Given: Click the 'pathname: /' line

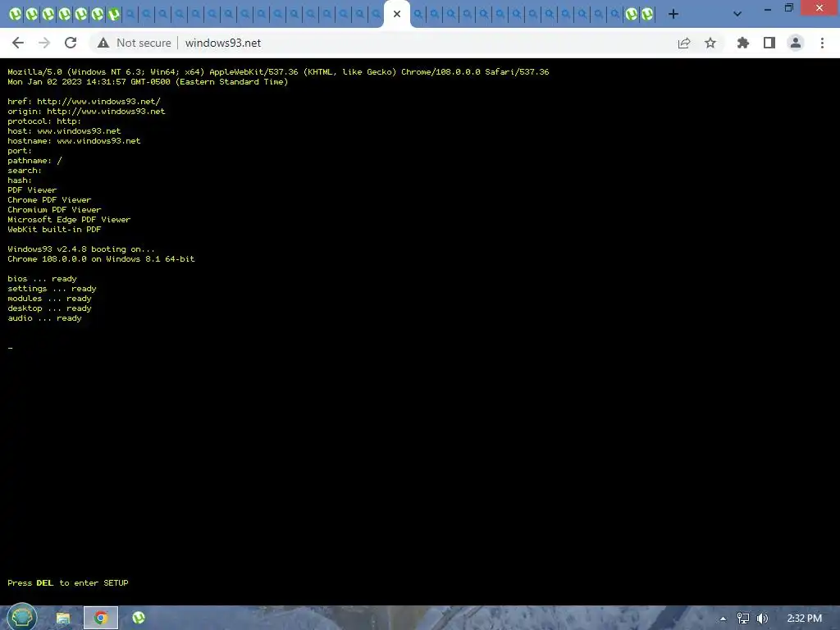Looking at the screenshot, I should point(34,161).
